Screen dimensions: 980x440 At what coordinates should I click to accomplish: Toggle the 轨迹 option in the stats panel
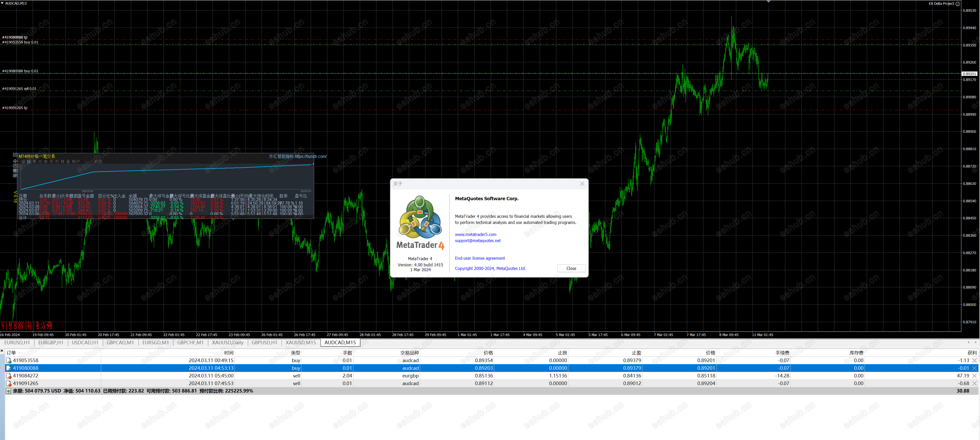click(99, 162)
